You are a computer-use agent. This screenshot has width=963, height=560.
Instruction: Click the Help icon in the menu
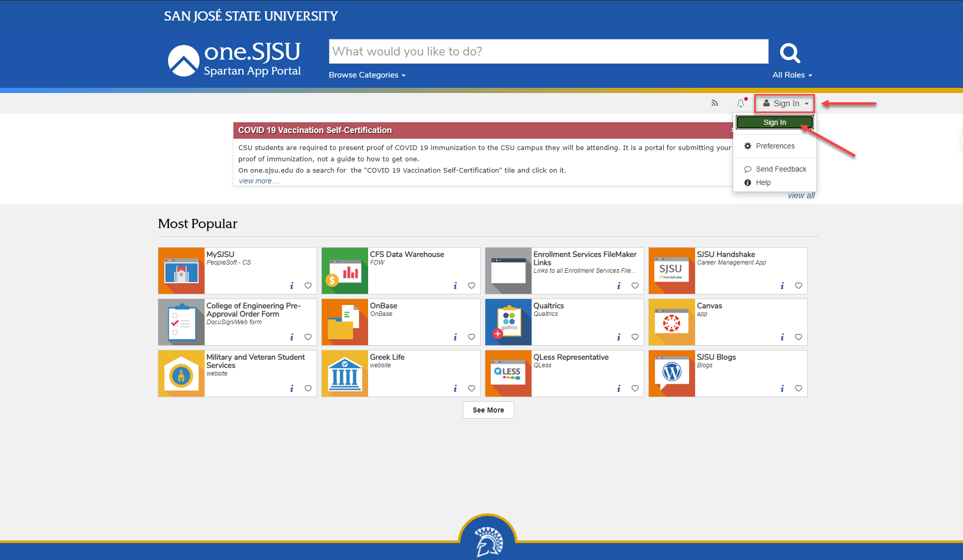pos(747,182)
